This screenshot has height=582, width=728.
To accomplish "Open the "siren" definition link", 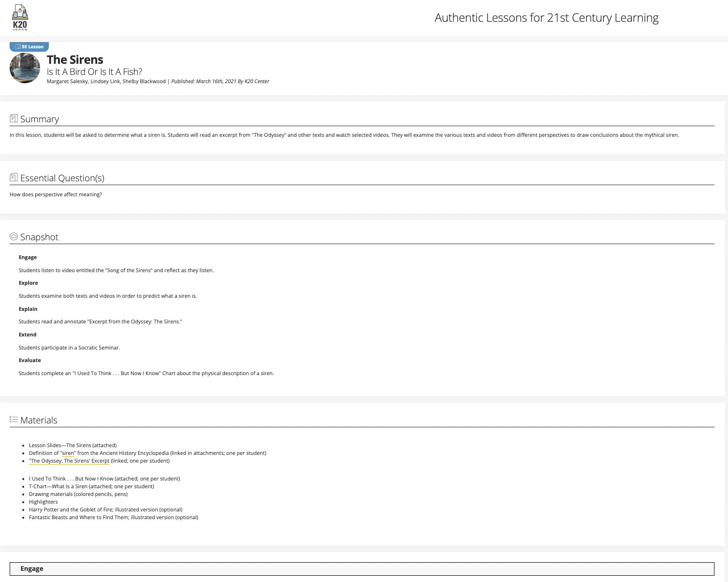I will (x=68, y=453).
